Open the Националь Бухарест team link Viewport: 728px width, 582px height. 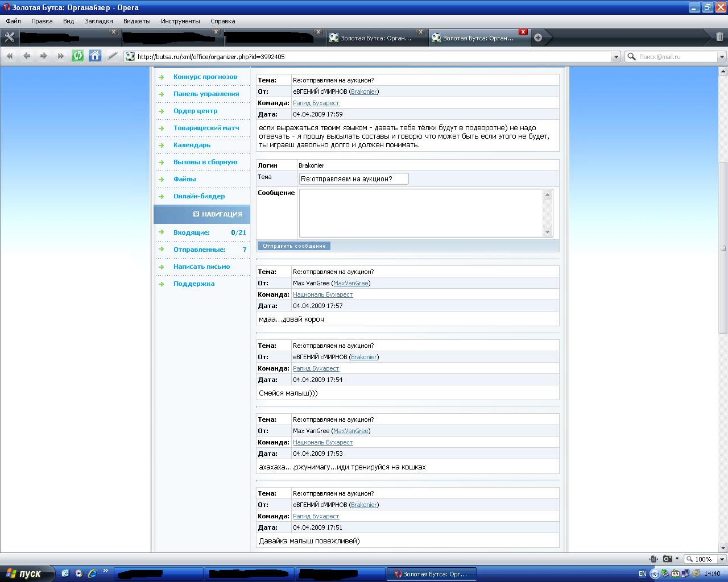[x=322, y=294]
